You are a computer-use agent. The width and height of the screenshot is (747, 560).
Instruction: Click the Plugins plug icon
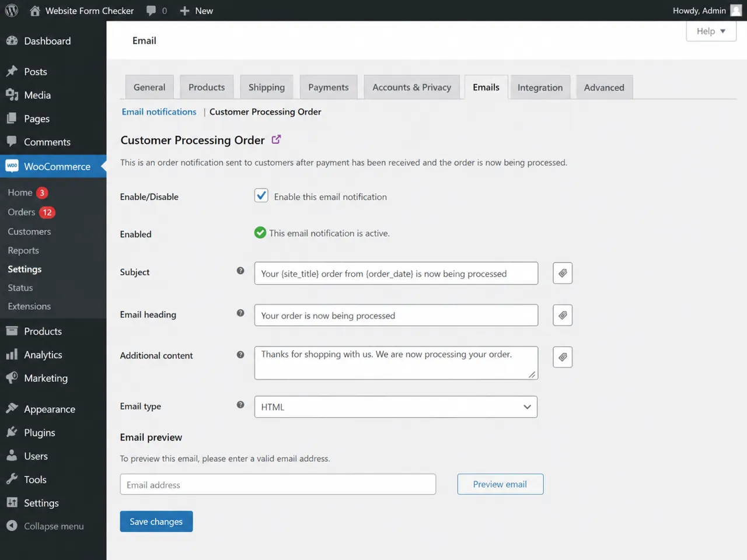pos(12,432)
